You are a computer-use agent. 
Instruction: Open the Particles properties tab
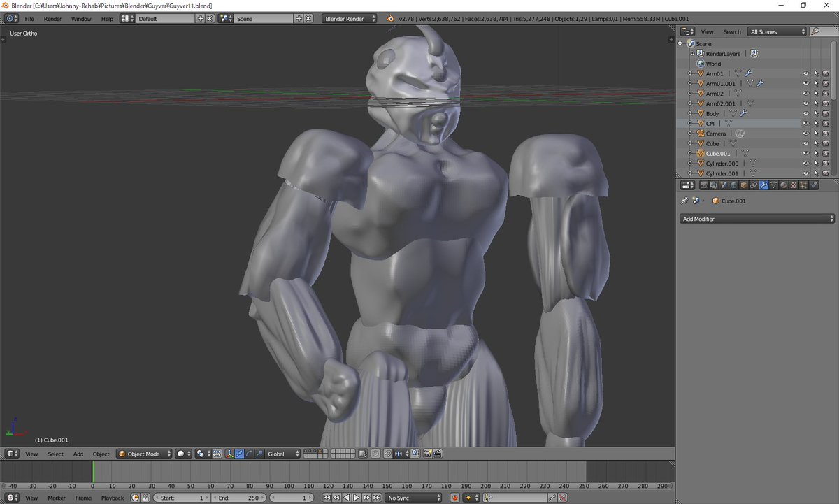pos(804,185)
